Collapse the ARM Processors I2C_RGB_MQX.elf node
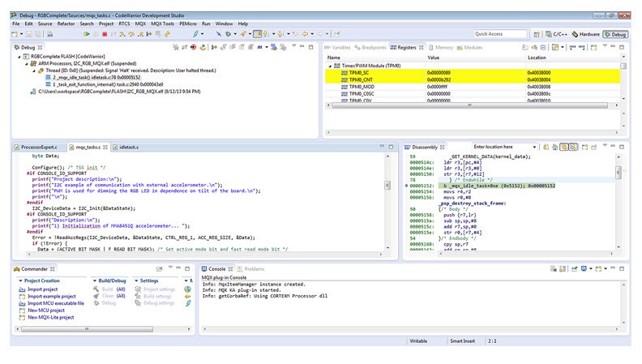 [x=26, y=65]
